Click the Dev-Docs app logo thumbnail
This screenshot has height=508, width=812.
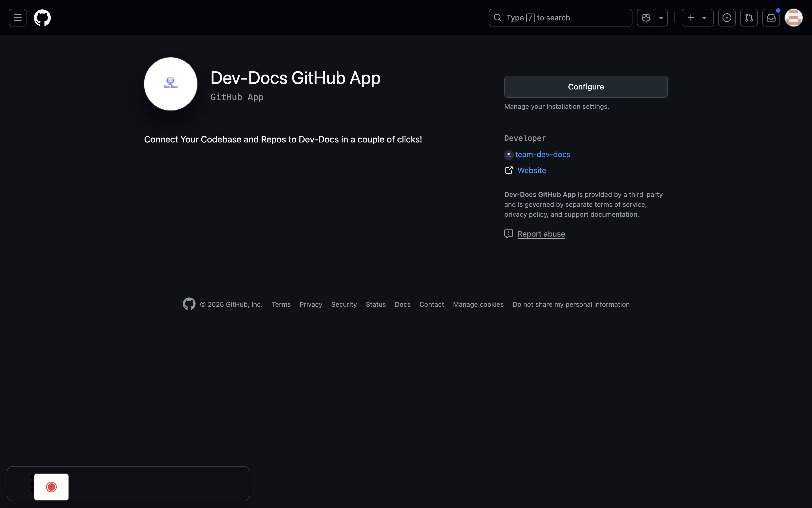pyautogui.click(x=171, y=84)
